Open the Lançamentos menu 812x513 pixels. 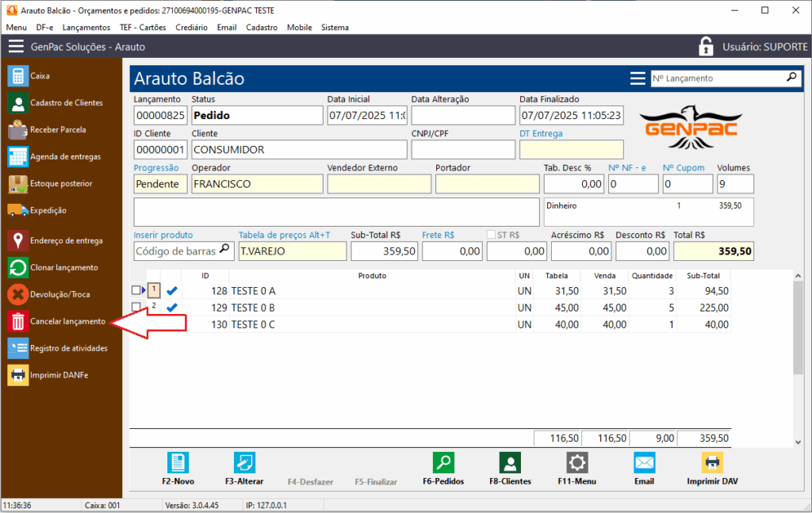pyautogui.click(x=86, y=27)
